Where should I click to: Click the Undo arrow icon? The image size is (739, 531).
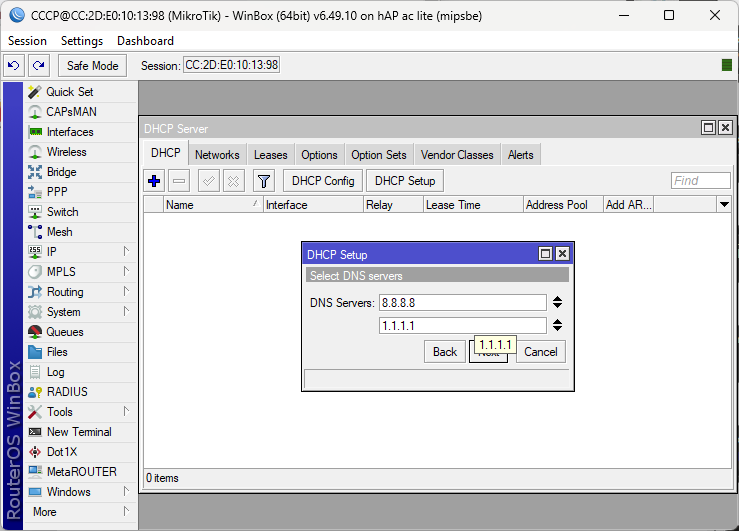(14, 65)
